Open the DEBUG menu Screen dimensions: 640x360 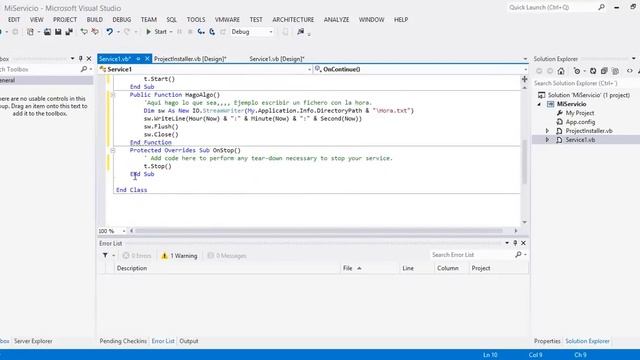(x=122, y=20)
